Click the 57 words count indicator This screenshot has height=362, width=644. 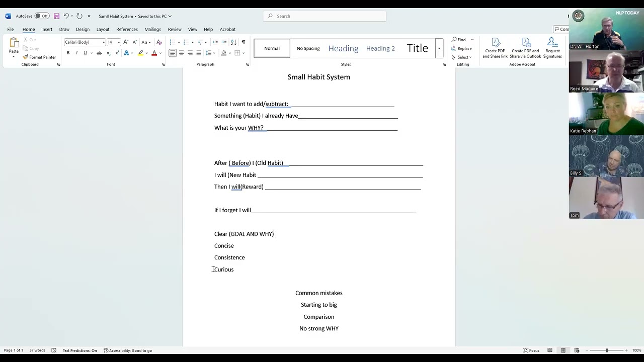[37, 350]
